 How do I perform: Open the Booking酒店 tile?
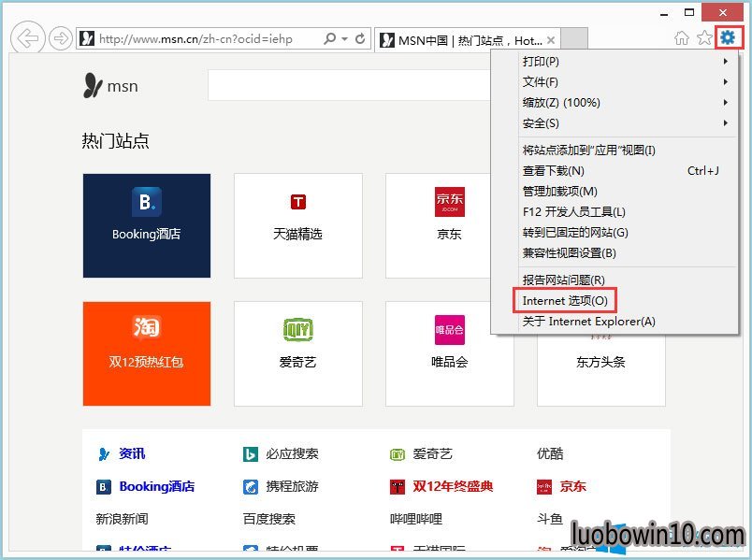pyautogui.click(x=147, y=225)
